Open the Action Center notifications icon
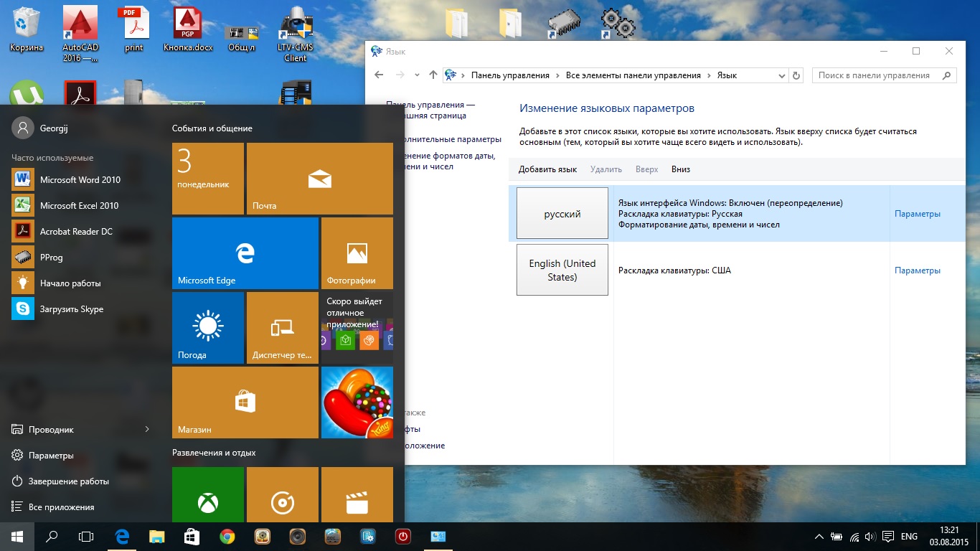The width and height of the screenshot is (980, 551). tap(888, 537)
